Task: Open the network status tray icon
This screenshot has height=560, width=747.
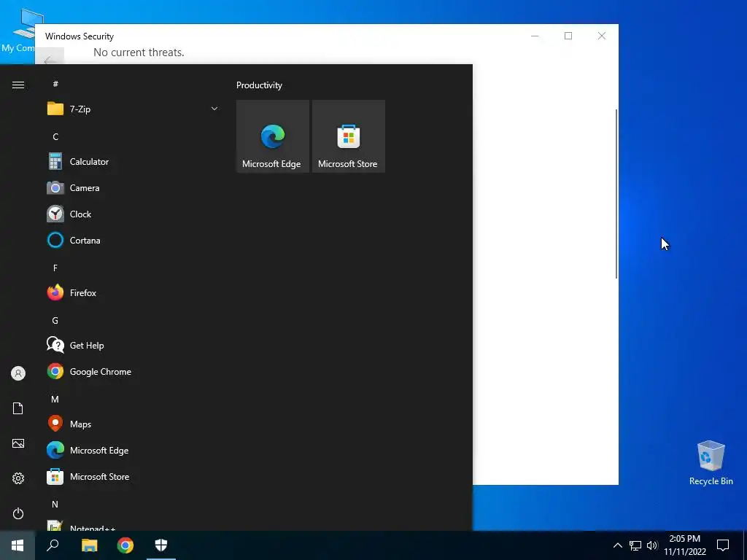Action: [635, 545]
